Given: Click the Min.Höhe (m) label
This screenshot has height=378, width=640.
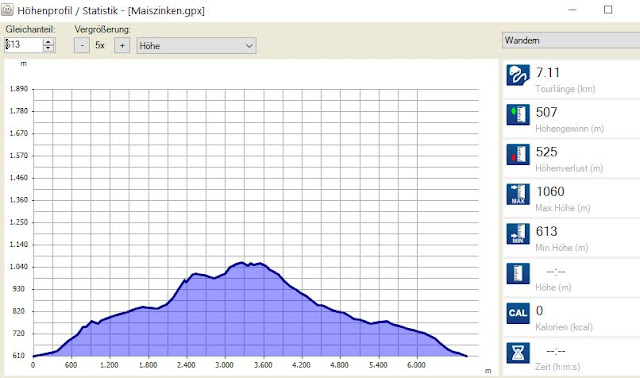Looking at the screenshot, I should coord(562,247).
